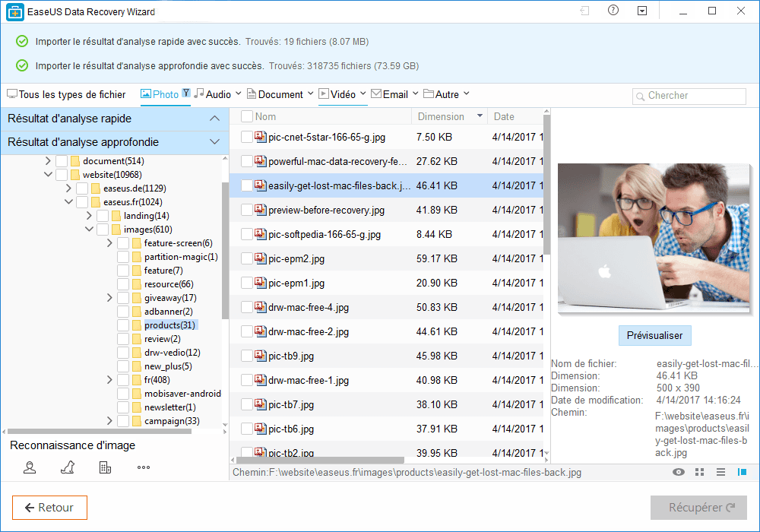Open the title bar dropdown menu icon
The image size is (760, 532).
click(x=642, y=11)
